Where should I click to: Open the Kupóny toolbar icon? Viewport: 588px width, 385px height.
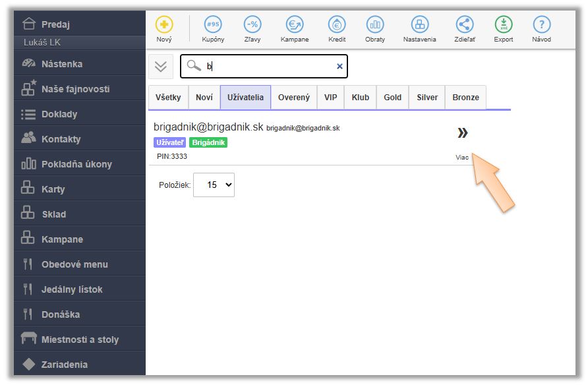213,25
